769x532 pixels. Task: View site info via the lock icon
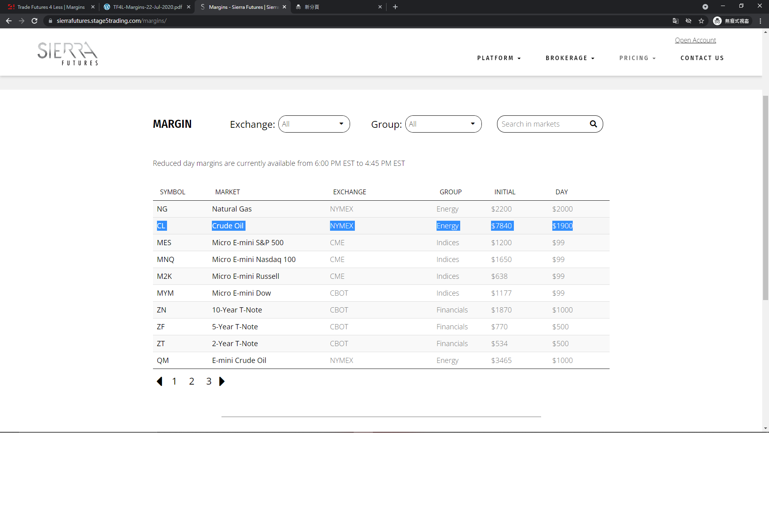point(50,21)
